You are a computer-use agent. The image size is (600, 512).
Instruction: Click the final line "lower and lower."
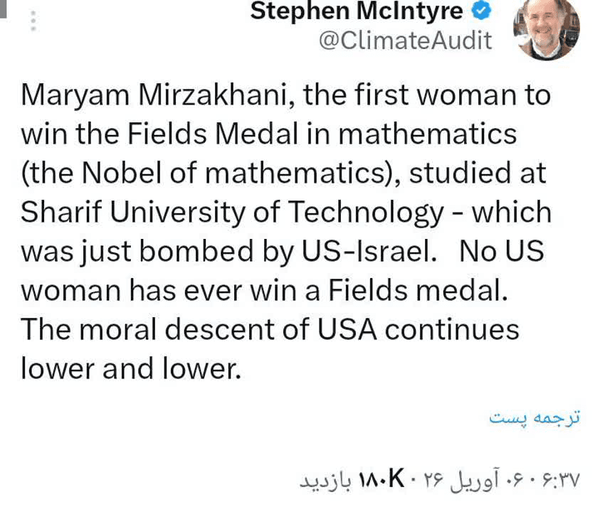pyautogui.click(x=131, y=369)
